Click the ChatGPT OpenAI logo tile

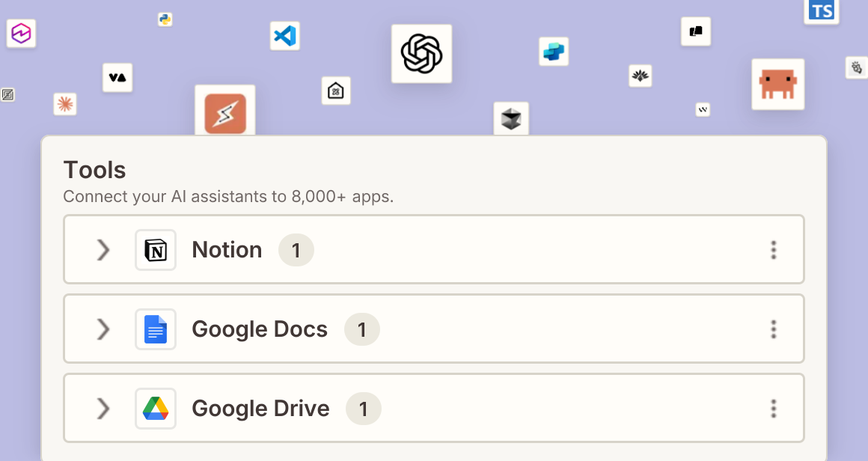pos(422,54)
